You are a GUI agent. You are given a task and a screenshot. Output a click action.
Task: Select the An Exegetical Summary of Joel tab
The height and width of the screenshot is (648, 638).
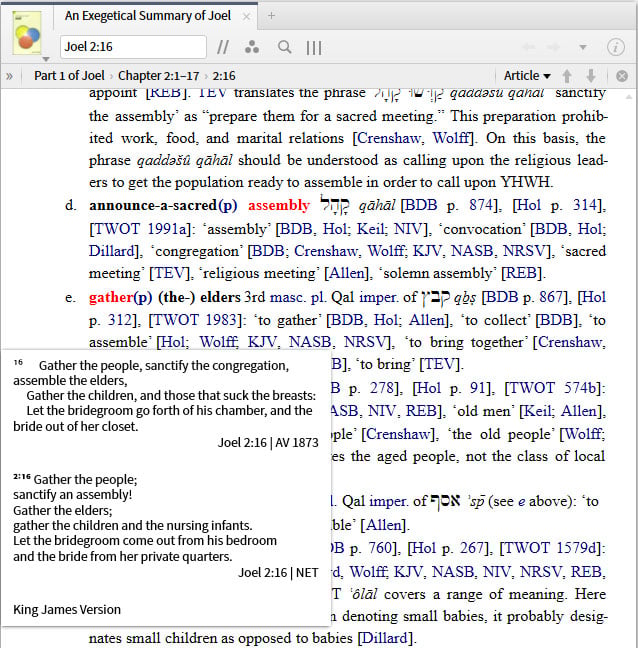tap(148, 16)
